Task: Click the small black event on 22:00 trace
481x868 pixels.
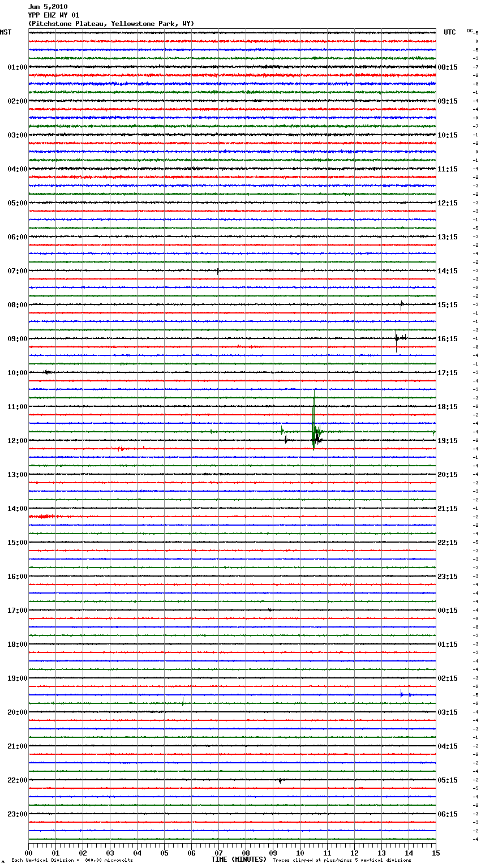Action: point(280,780)
